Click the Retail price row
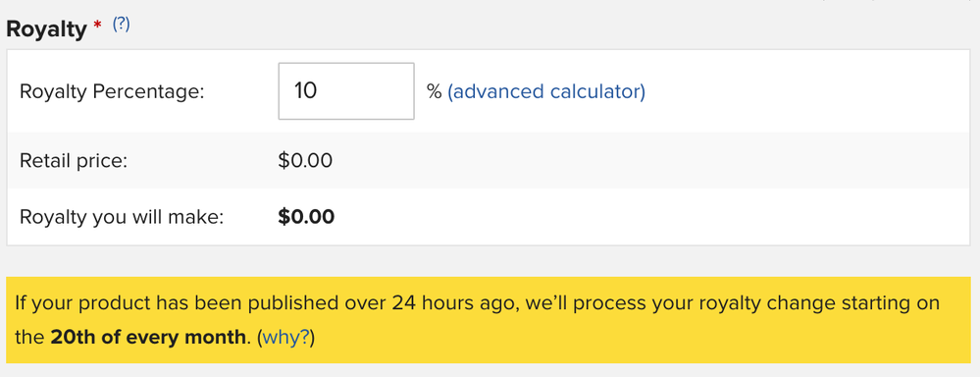The image size is (980, 377). [489, 161]
